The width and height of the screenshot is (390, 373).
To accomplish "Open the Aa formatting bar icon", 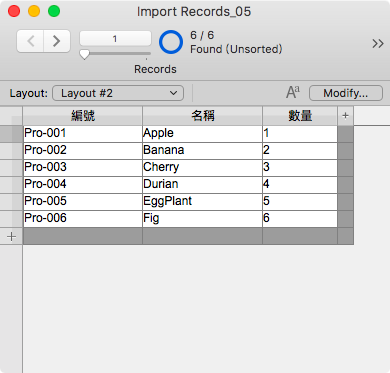I will coord(293,92).
